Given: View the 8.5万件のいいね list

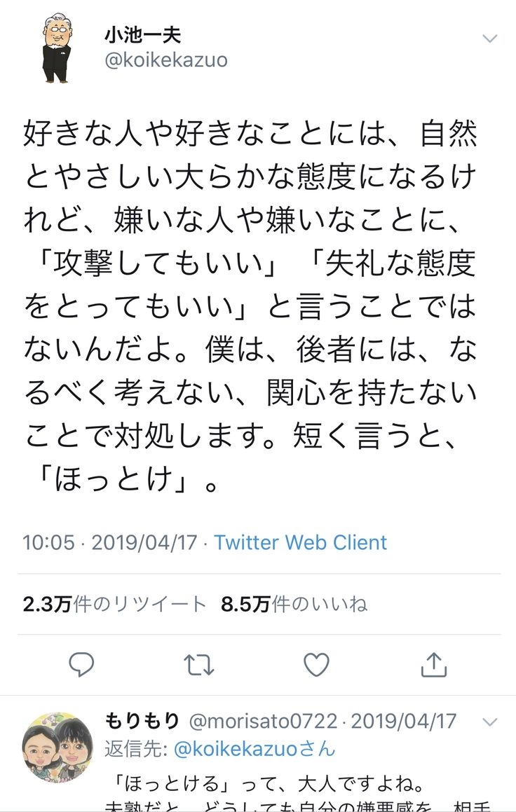Looking at the screenshot, I should point(294,604).
